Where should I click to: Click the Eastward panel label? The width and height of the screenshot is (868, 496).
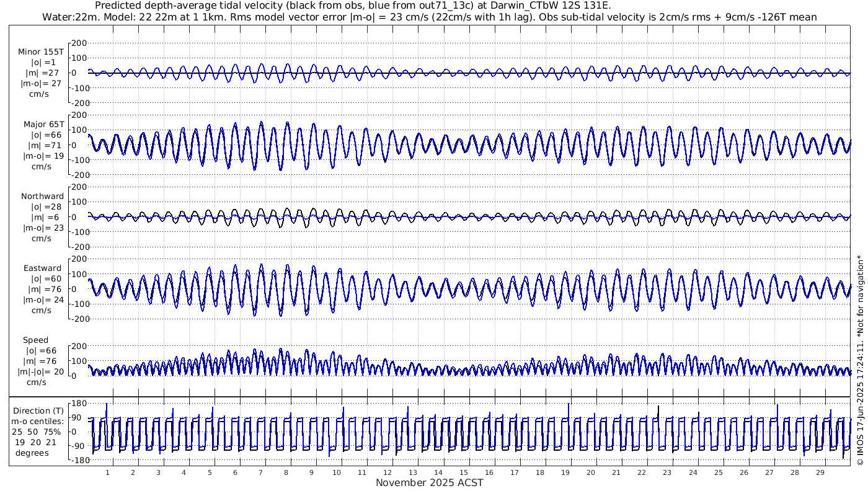[42, 268]
